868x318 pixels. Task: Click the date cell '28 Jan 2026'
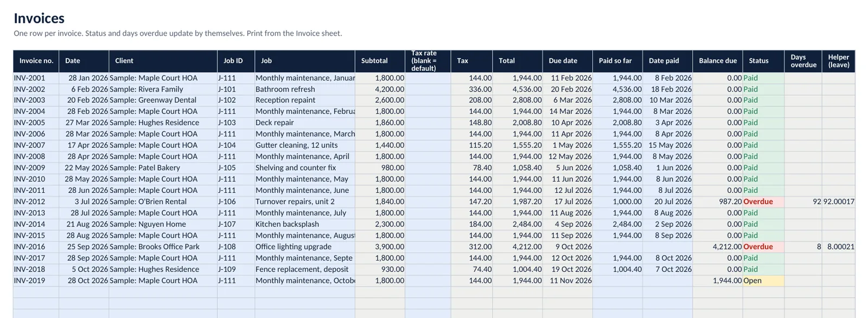84,78
